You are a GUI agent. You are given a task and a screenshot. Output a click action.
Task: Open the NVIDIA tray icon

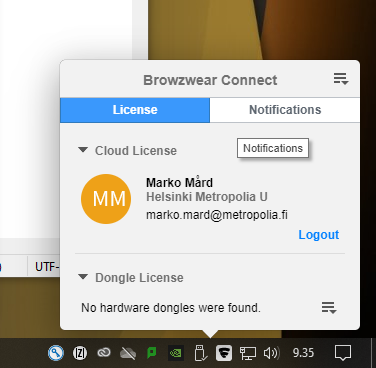click(176, 353)
